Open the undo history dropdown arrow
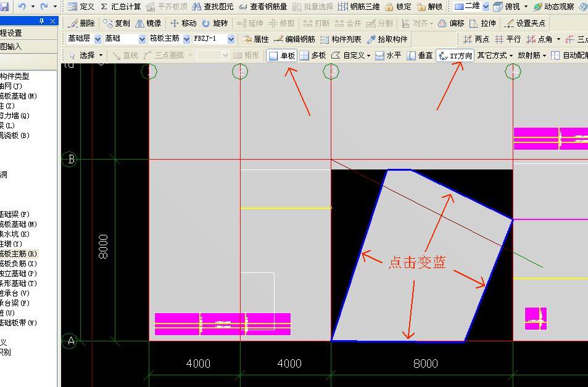The image size is (588, 387). [x=33, y=6]
